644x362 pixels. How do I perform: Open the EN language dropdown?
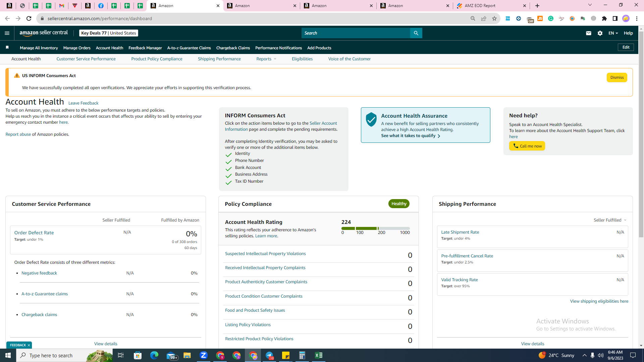(613, 33)
